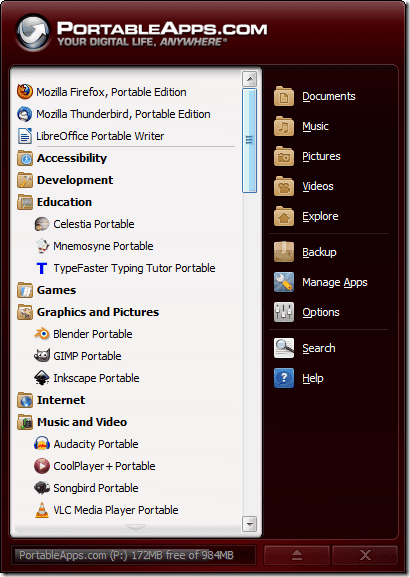410x577 pixels.
Task: Launch Audacity Portable
Action: coord(96,444)
